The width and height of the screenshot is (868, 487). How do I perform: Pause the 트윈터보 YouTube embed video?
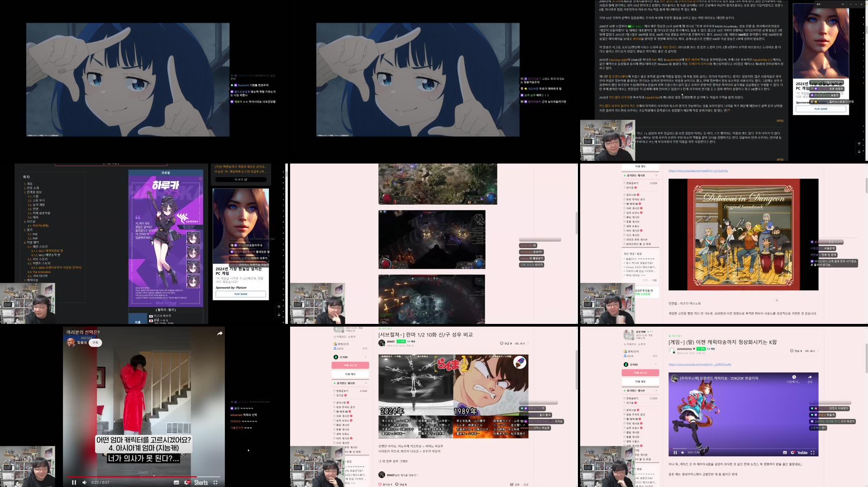click(x=675, y=453)
